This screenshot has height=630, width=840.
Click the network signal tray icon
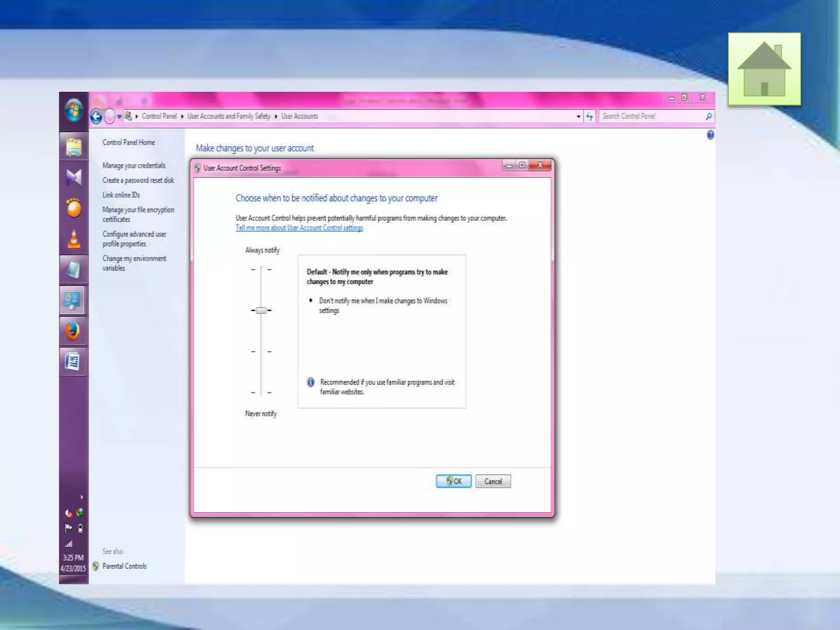[x=69, y=544]
